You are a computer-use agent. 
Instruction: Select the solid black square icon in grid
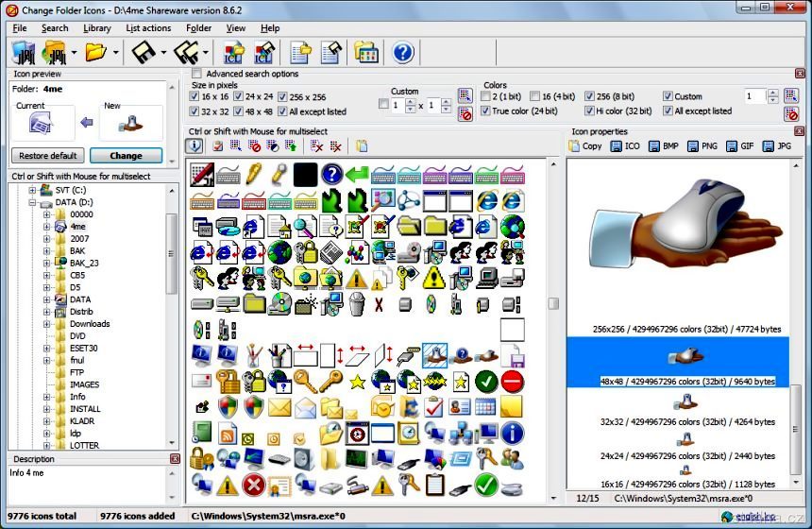305,174
